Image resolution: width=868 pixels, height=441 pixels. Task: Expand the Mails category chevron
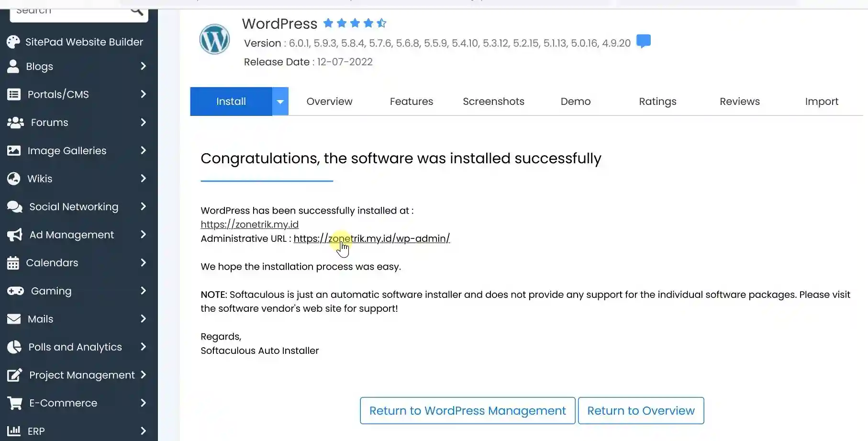pos(143,318)
